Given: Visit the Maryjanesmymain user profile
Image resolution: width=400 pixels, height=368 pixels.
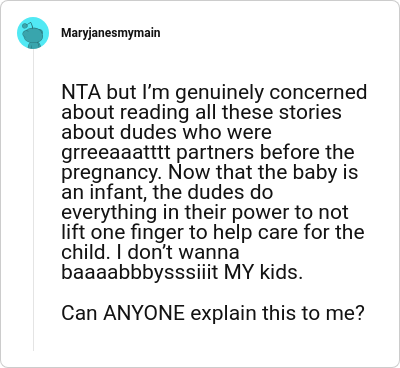Looking at the screenshot, I should click(111, 33).
